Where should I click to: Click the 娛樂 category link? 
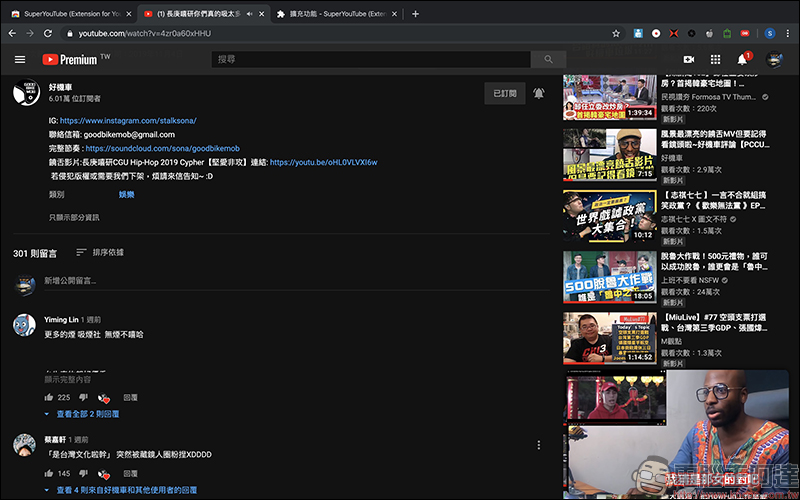[127, 194]
